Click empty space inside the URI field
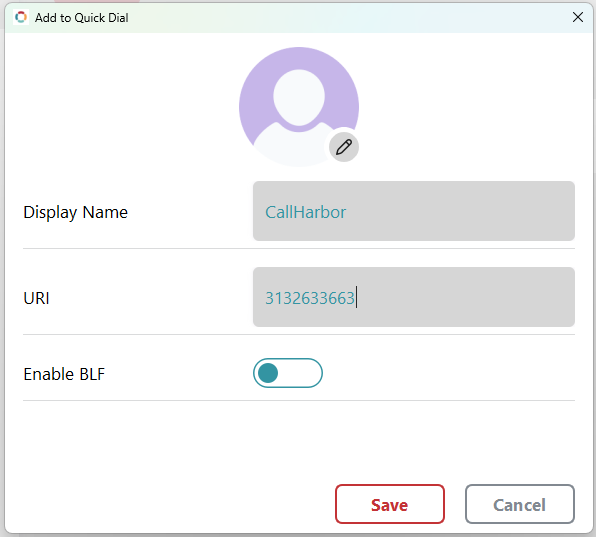The height and width of the screenshot is (537, 596). pyautogui.click(x=464, y=297)
